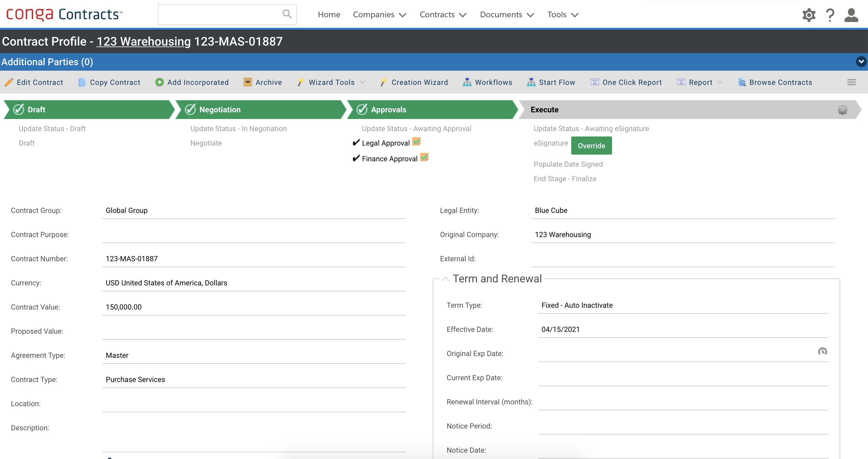Click the Edit Contract pencil icon
Image resolution: width=868 pixels, height=459 pixels.
pyautogui.click(x=9, y=82)
